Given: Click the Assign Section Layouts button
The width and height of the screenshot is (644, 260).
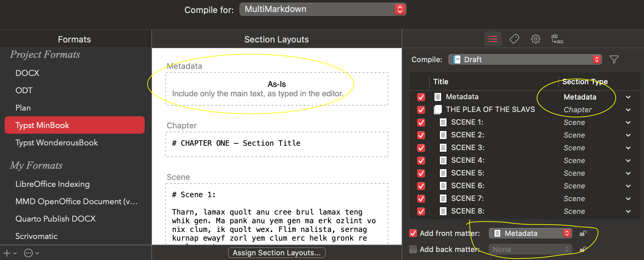Looking at the screenshot, I should point(276,253).
